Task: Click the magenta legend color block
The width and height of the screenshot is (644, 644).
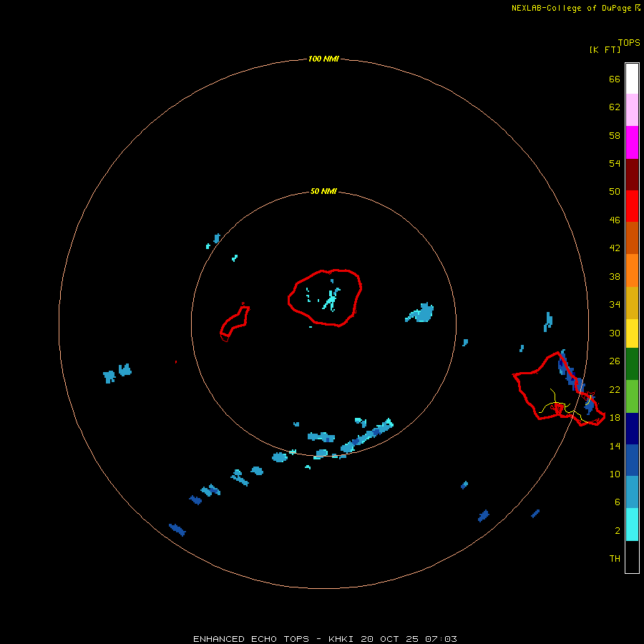Action: 632,142
